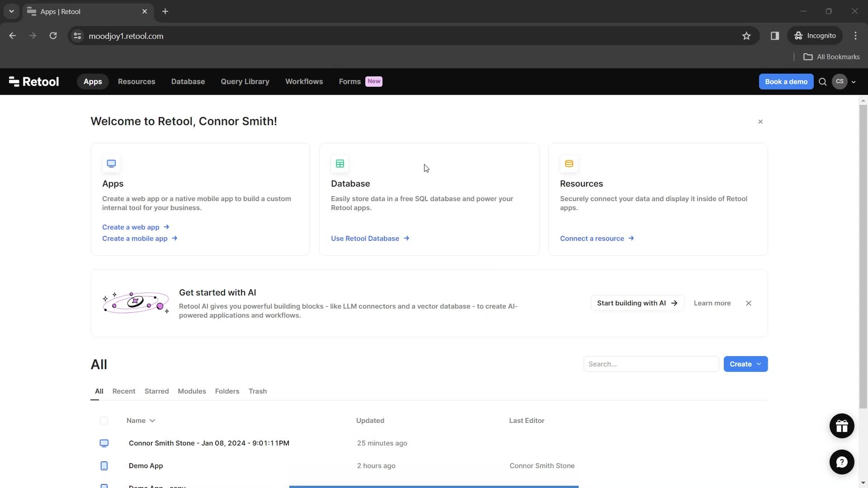The height and width of the screenshot is (488, 868).
Task: Toggle the checkbox next to Connor Smith Stone app
Action: [x=104, y=443]
